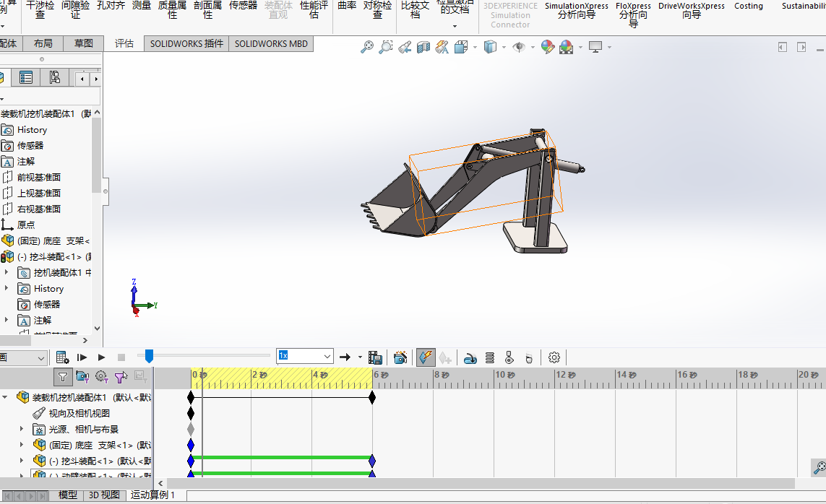This screenshot has height=504, width=826.
Task: Select the Section View icon
Action: click(x=423, y=48)
